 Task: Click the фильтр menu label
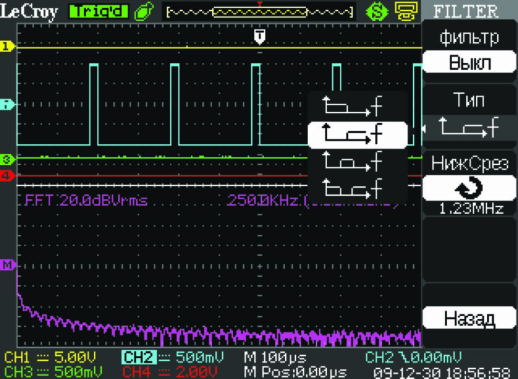[469, 37]
